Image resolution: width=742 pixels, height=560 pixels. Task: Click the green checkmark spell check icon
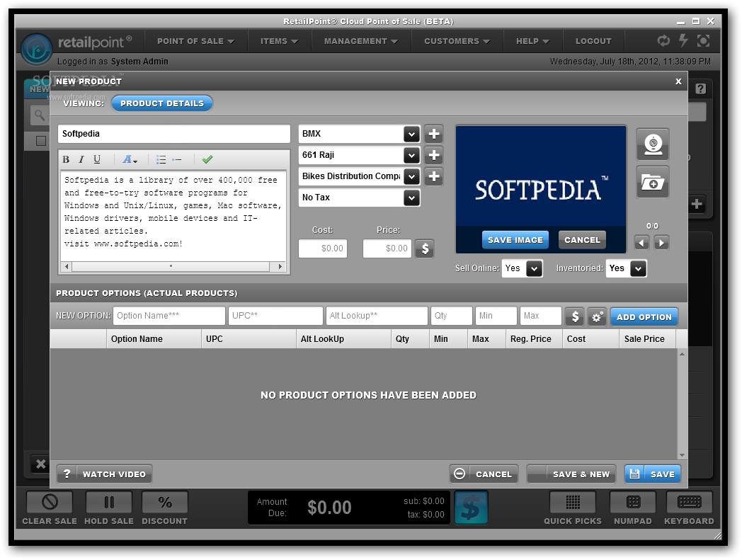[x=207, y=159]
